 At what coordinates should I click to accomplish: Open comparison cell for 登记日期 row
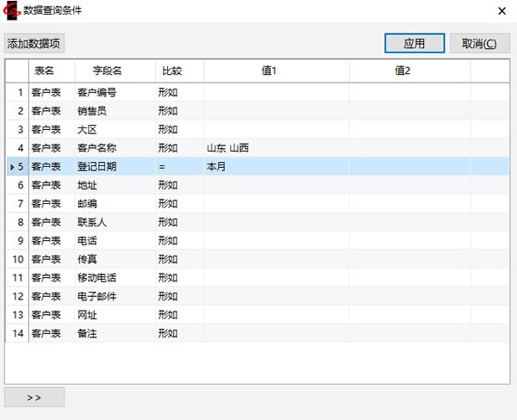click(x=178, y=167)
